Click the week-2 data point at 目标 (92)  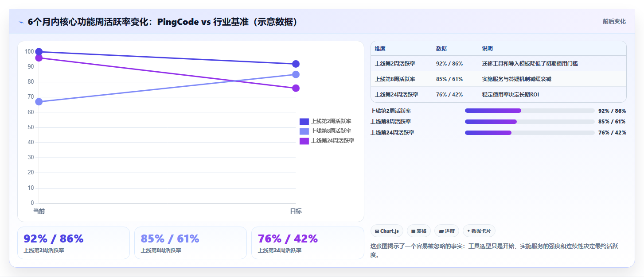pos(296,64)
